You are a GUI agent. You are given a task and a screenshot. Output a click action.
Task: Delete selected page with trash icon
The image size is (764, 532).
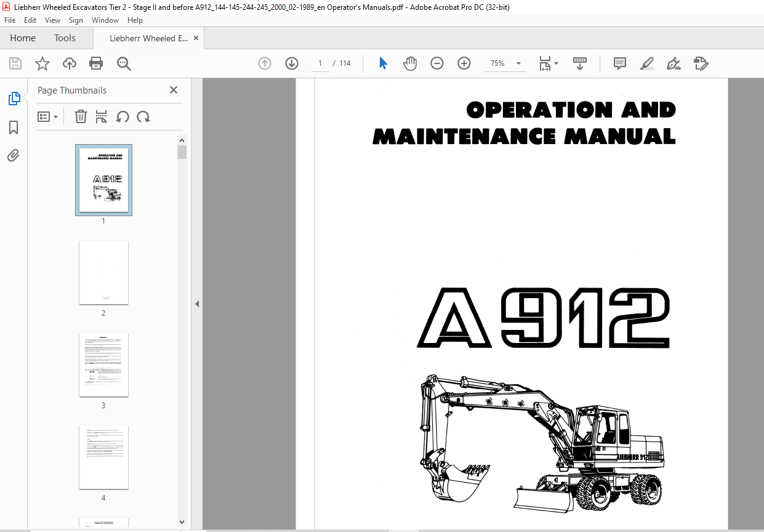(81, 116)
